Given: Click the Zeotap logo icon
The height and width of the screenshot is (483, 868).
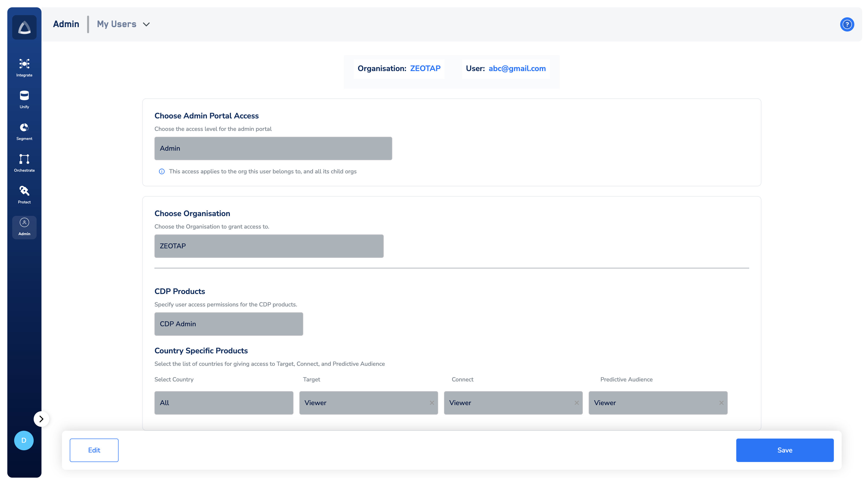Looking at the screenshot, I should 24,27.
